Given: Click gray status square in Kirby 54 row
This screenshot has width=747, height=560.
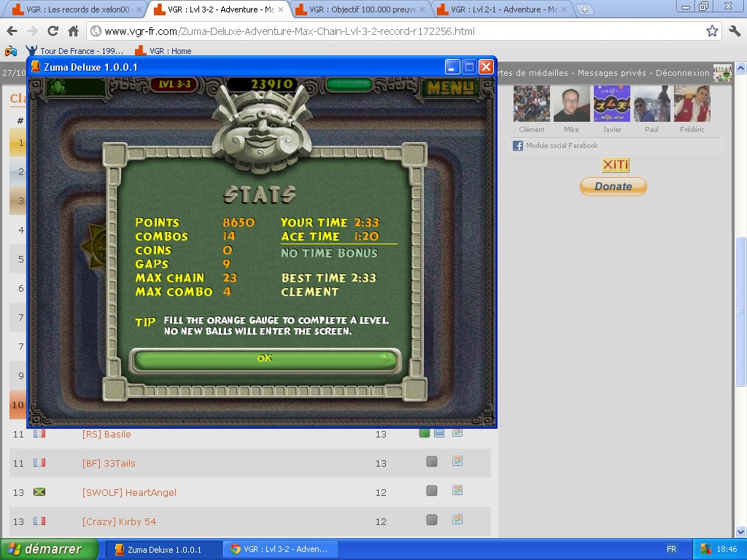Looking at the screenshot, I should click(432, 520).
